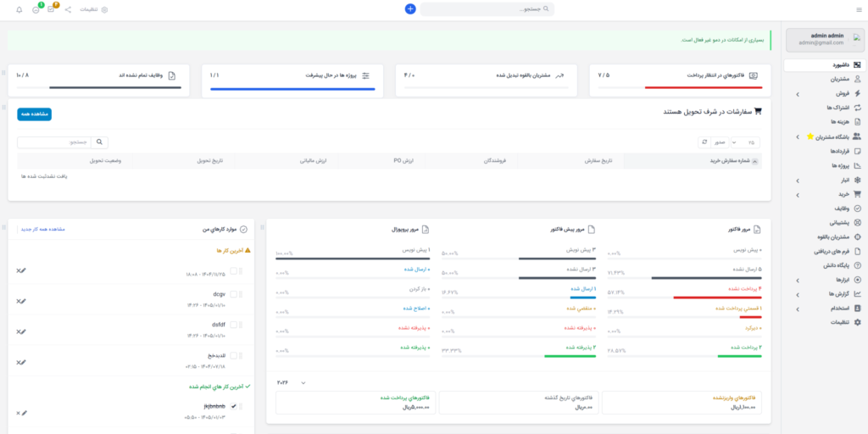Click the مشتریان بالقوه target icon in the sidebar
The height and width of the screenshot is (434, 868).
tap(858, 237)
